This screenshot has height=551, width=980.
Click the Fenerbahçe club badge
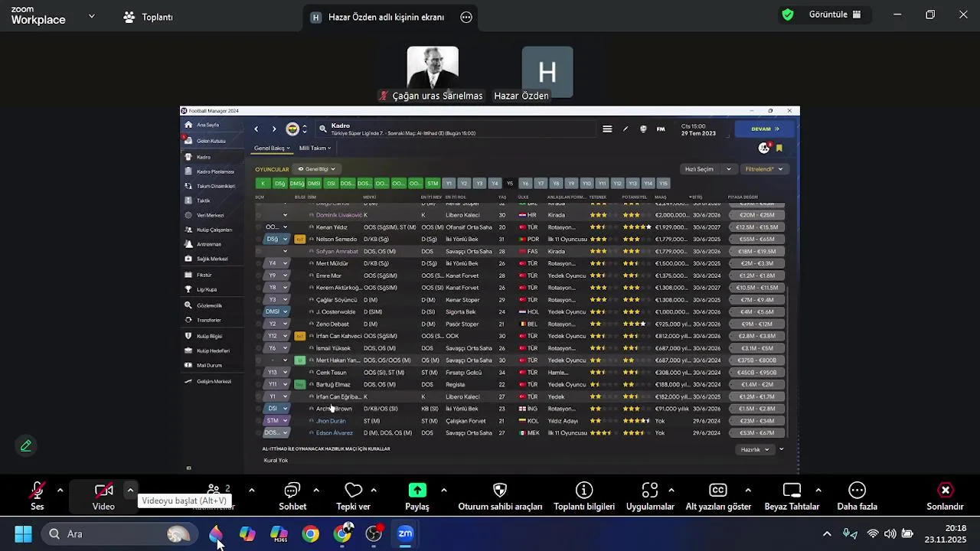(292, 129)
